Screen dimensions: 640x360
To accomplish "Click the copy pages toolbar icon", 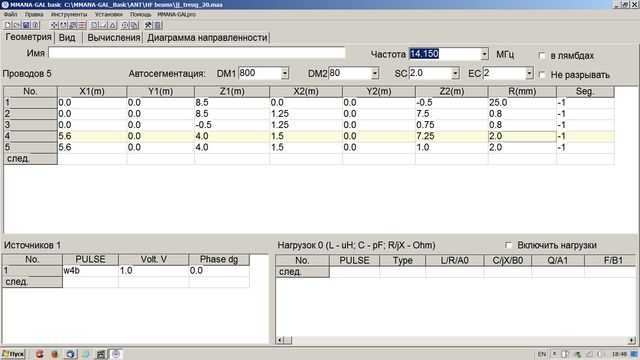I will tap(134, 25).
